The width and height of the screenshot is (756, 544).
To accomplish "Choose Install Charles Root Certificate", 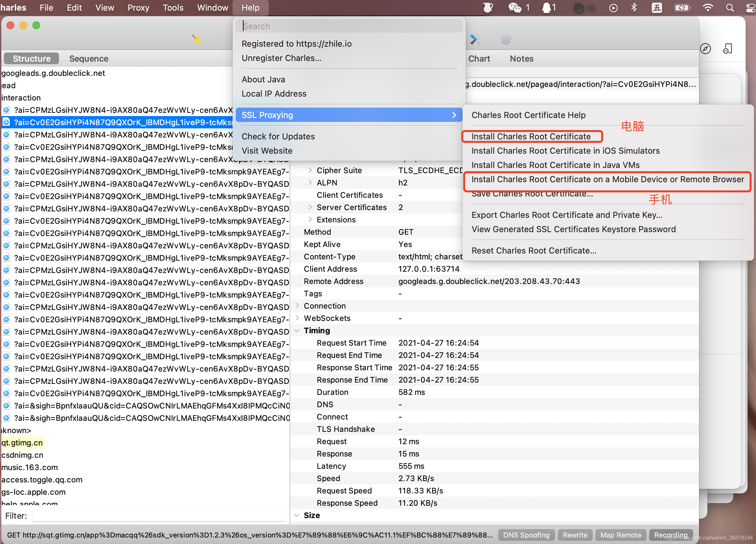I will [x=531, y=136].
